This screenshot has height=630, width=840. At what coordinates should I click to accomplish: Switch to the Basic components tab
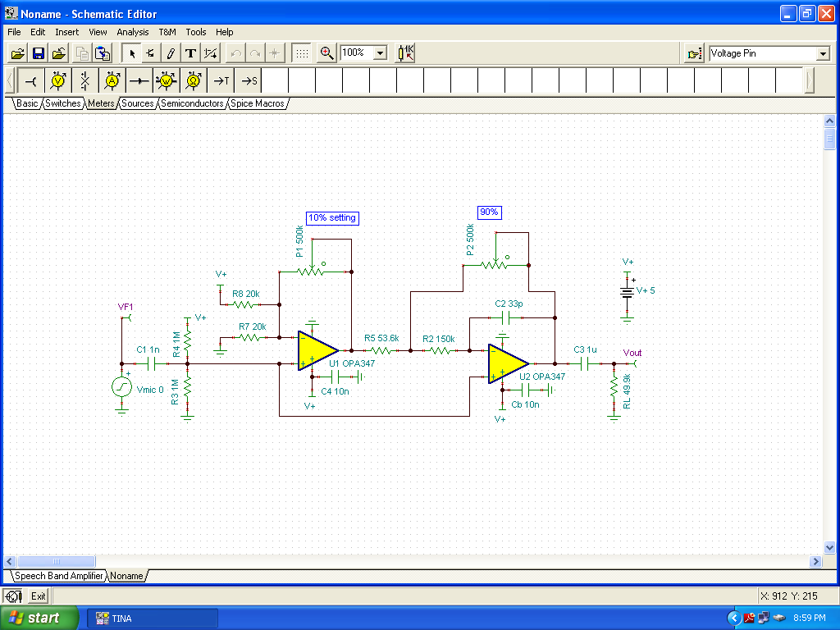[x=27, y=103]
